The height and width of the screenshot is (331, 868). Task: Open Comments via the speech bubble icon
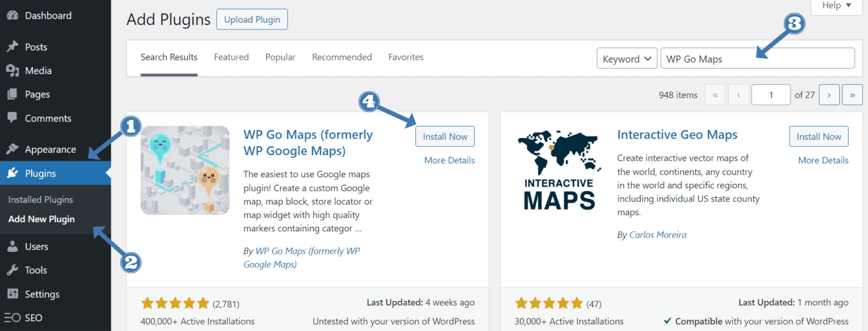(12, 118)
